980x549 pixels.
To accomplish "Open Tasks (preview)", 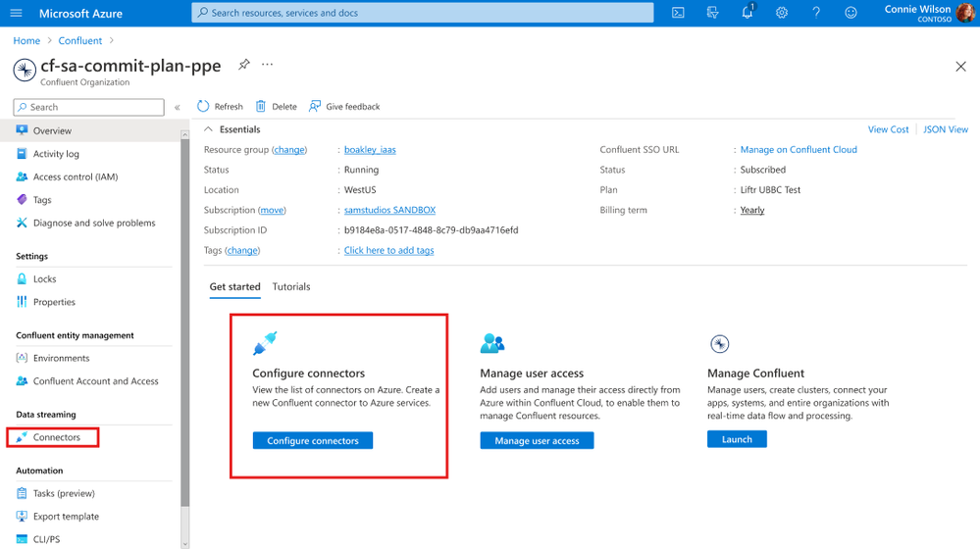I will (x=64, y=493).
